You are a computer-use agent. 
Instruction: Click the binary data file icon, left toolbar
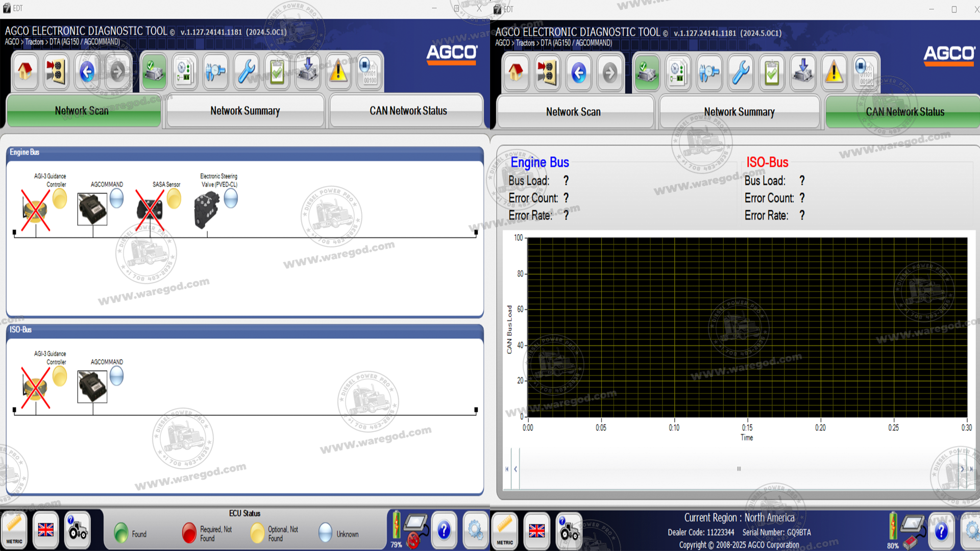pos(369,71)
